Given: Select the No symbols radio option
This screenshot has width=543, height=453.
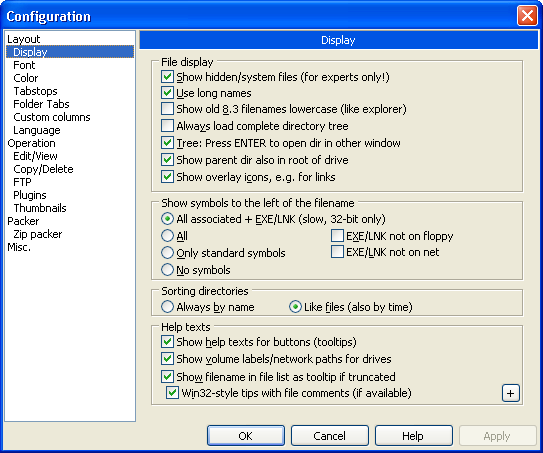Looking at the screenshot, I should pyautogui.click(x=167, y=270).
